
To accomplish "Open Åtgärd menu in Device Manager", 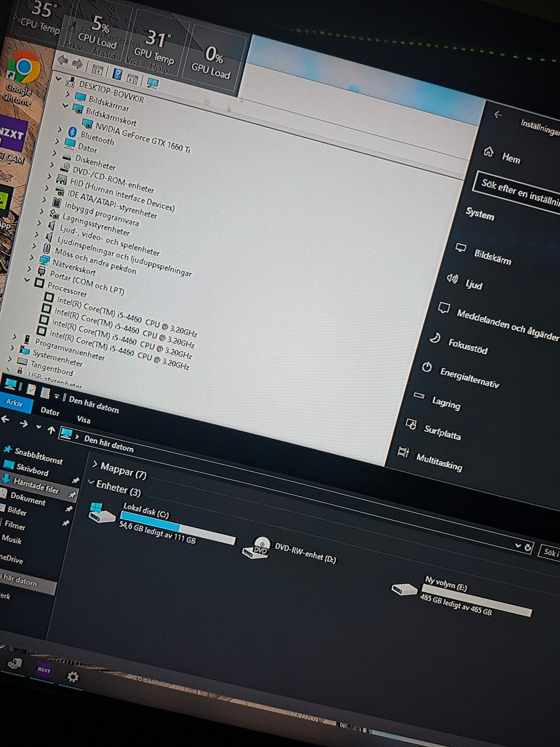I will coord(104,54).
